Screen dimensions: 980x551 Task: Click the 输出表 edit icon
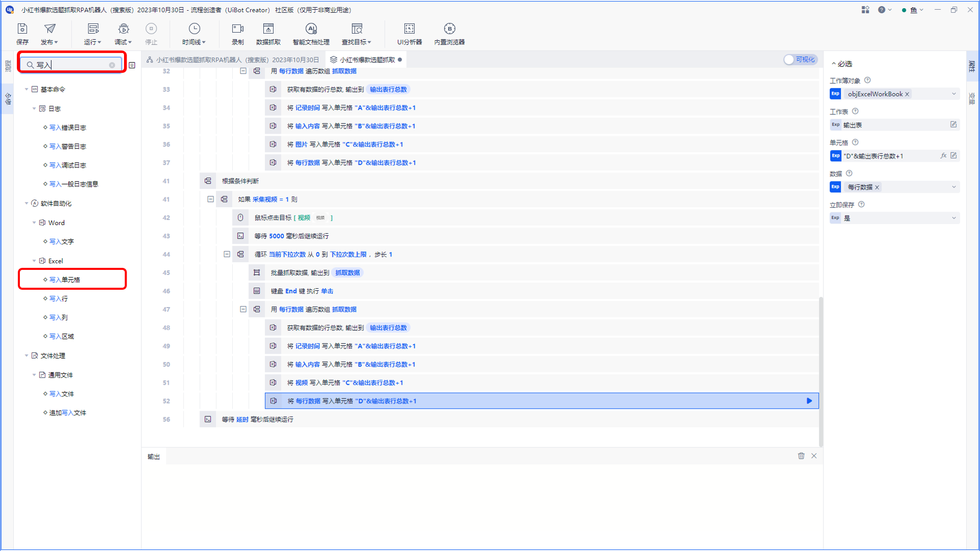(x=954, y=124)
